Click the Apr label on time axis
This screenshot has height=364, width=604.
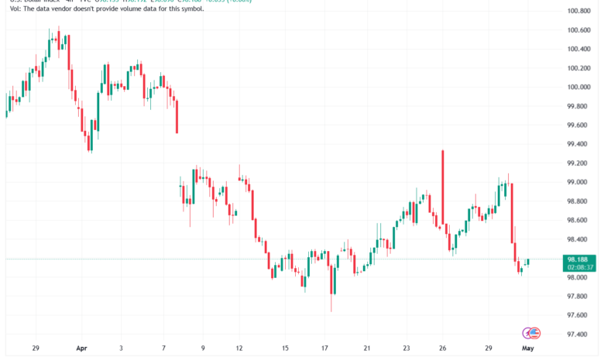click(81, 349)
